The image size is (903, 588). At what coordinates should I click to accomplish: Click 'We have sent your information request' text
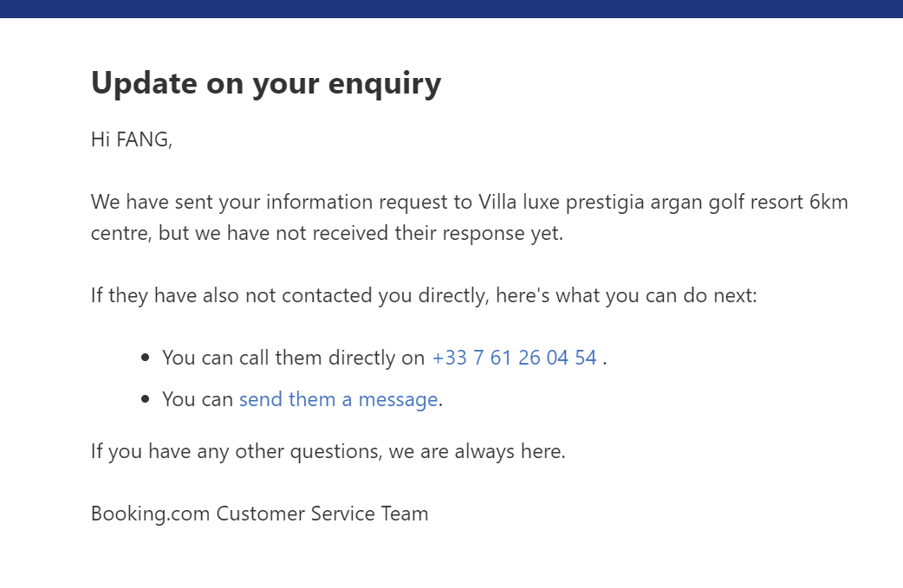click(x=262, y=203)
